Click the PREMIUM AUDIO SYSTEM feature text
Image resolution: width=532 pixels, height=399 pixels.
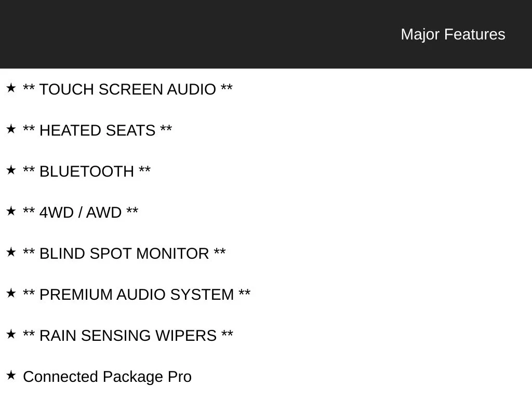tap(137, 295)
